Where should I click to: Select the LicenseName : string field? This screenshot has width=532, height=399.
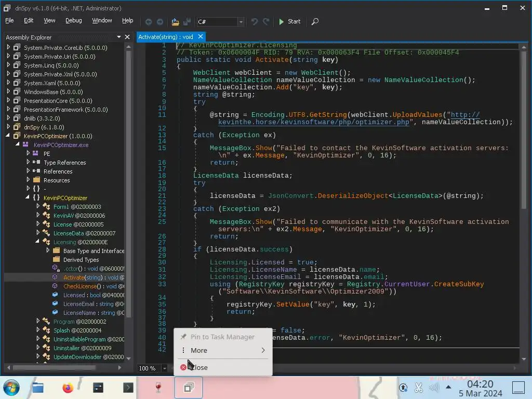pos(94,313)
